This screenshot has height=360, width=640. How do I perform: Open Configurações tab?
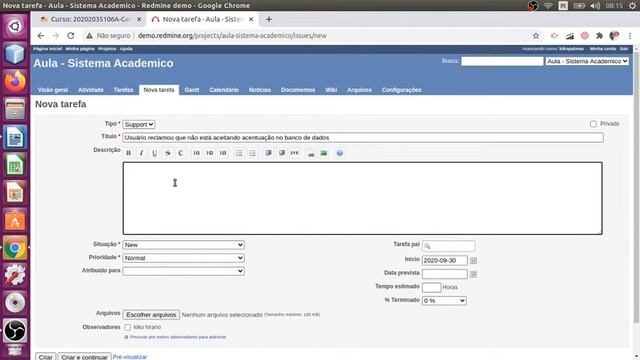pyautogui.click(x=401, y=90)
